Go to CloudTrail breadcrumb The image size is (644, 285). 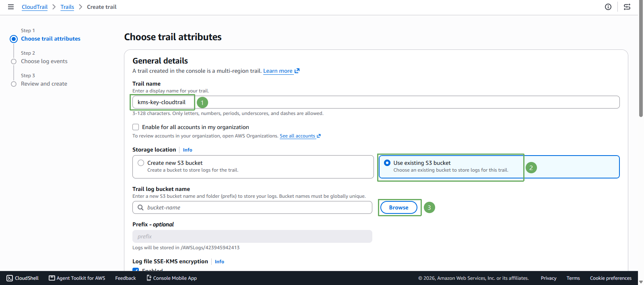(x=35, y=7)
